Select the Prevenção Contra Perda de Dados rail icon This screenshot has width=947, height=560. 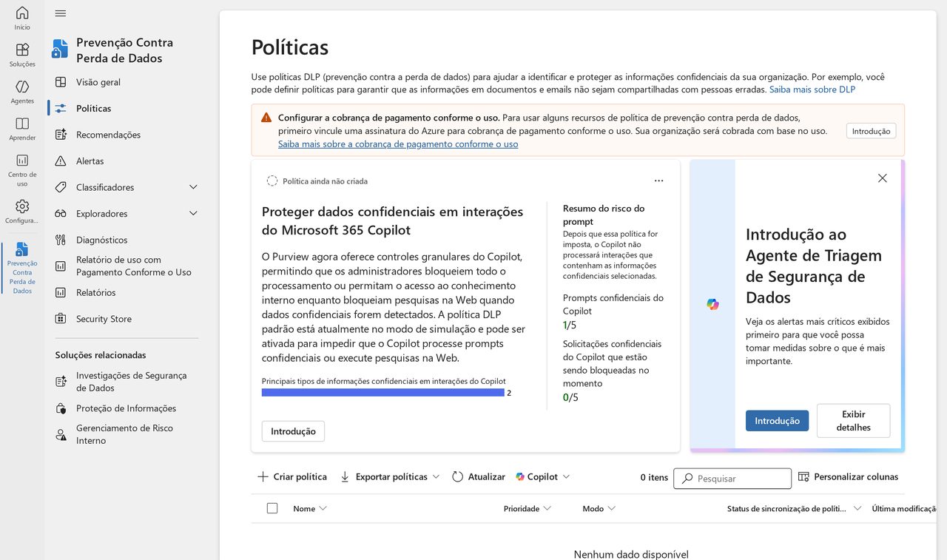pyautogui.click(x=22, y=268)
